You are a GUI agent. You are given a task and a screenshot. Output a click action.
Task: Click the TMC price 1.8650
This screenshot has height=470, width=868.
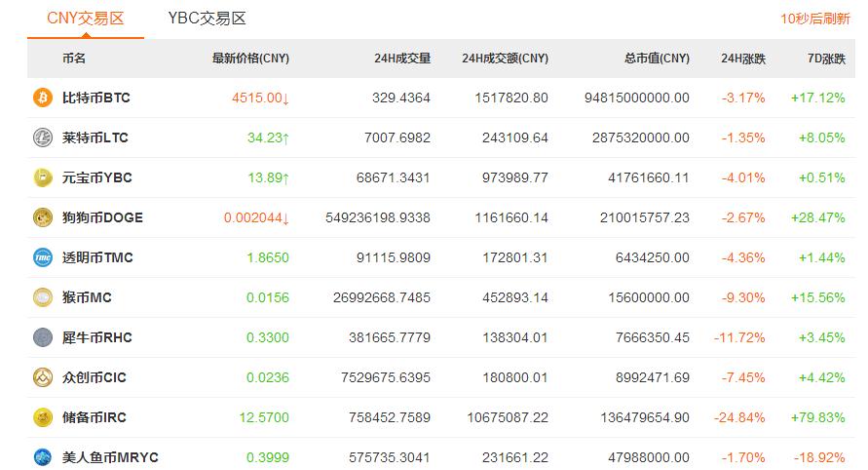(268, 257)
